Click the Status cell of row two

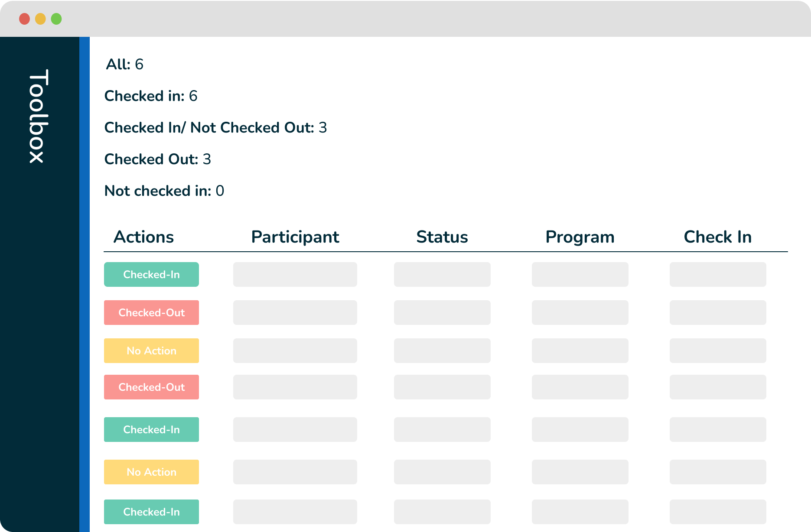[442, 312]
